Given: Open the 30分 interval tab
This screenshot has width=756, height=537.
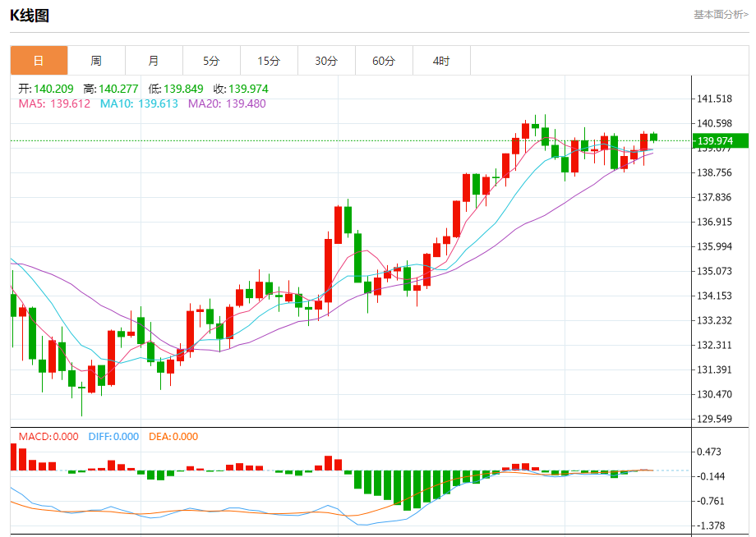Looking at the screenshot, I should [326, 61].
